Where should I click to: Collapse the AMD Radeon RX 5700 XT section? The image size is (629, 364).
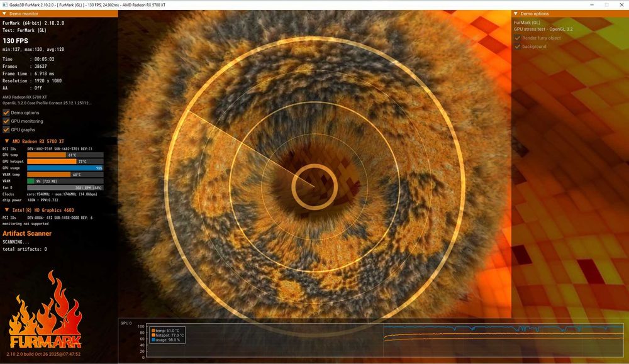tap(7, 141)
